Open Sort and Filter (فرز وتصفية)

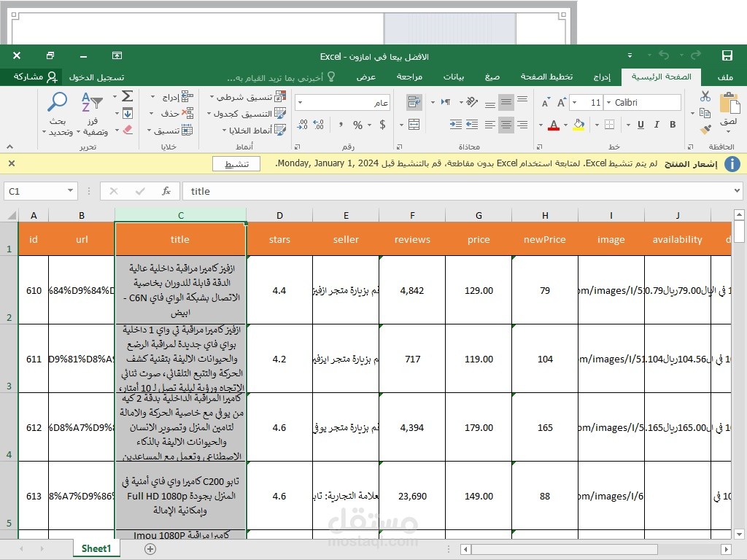(x=93, y=113)
